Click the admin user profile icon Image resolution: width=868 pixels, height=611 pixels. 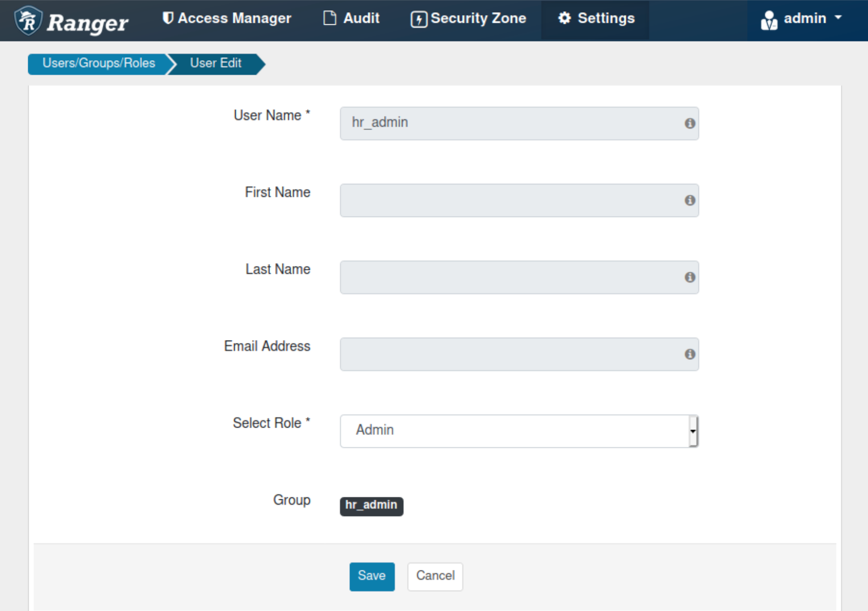tap(770, 19)
